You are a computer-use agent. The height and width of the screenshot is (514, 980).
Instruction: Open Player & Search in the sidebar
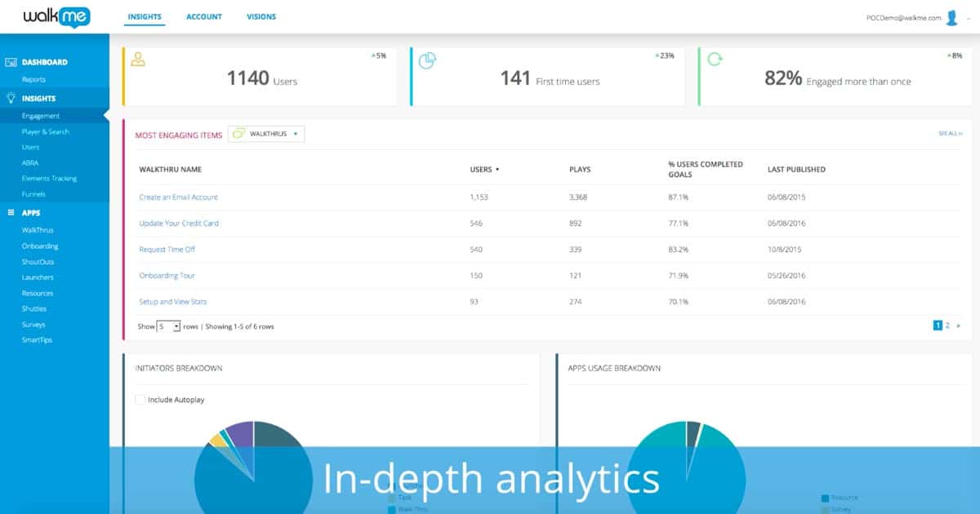coord(46,131)
